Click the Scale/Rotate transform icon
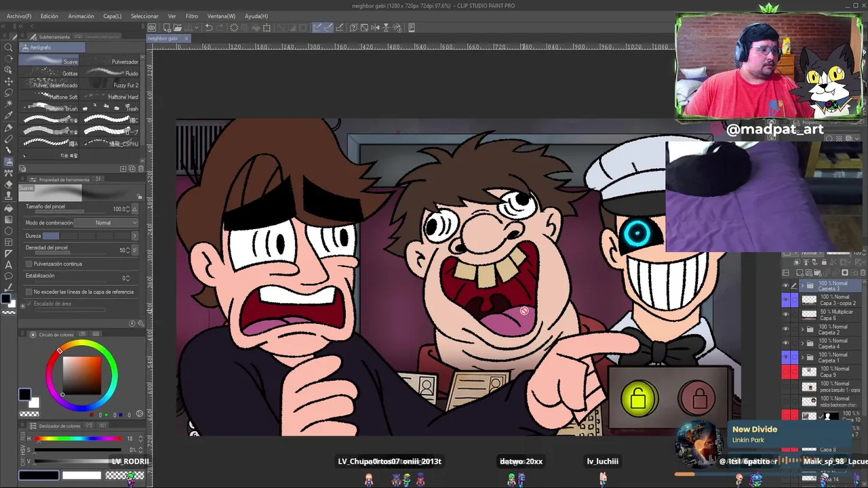 (267, 28)
